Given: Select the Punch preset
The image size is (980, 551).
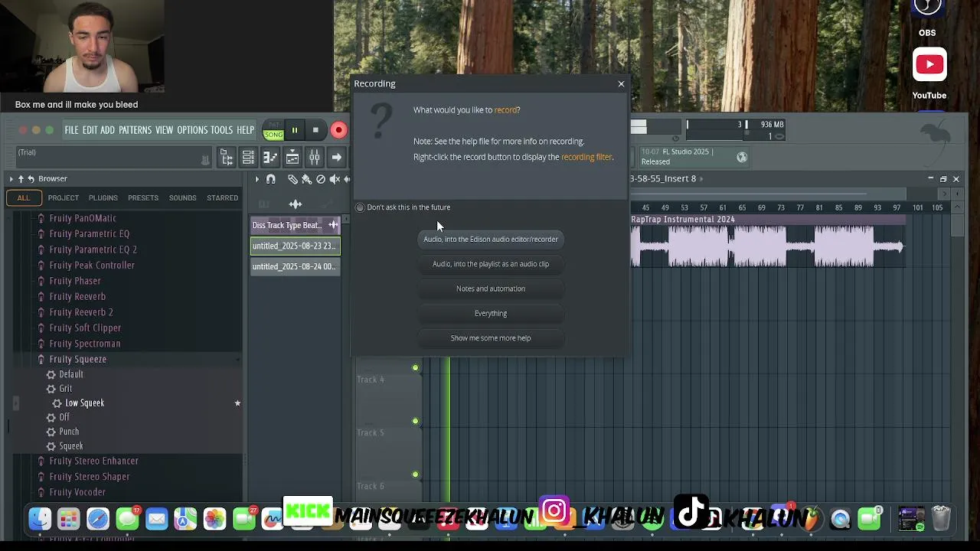Looking at the screenshot, I should click(69, 432).
